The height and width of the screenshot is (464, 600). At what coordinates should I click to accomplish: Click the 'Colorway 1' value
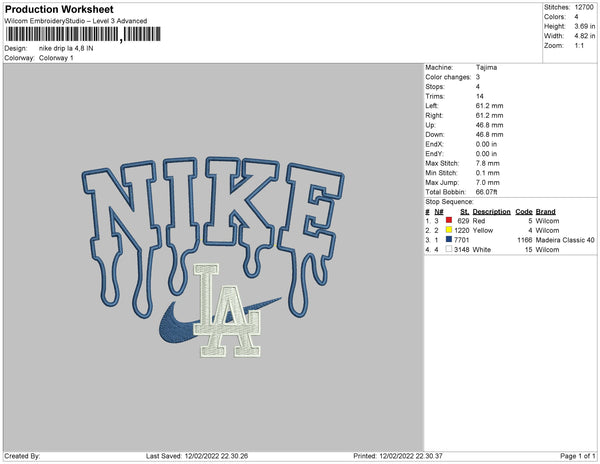(56, 58)
